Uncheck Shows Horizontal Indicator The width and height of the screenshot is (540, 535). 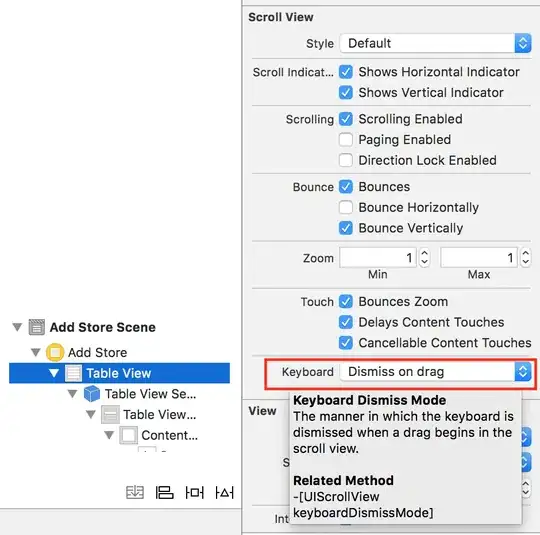tap(345, 72)
